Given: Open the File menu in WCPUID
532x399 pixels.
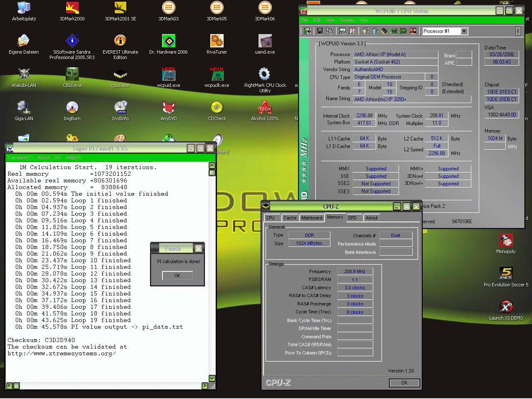Looking at the screenshot, I should [x=305, y=20].
